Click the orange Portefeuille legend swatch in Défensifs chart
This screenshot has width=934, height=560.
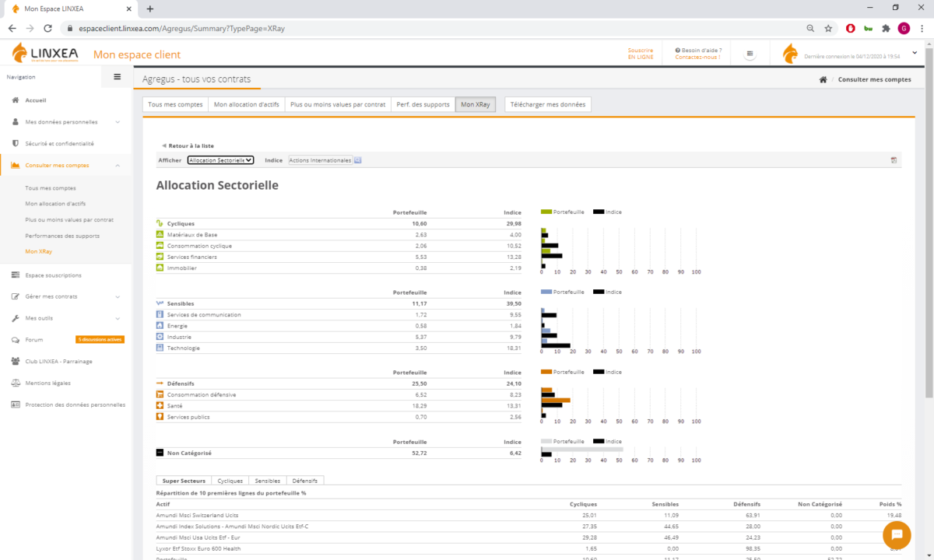(x=546, y=372)
